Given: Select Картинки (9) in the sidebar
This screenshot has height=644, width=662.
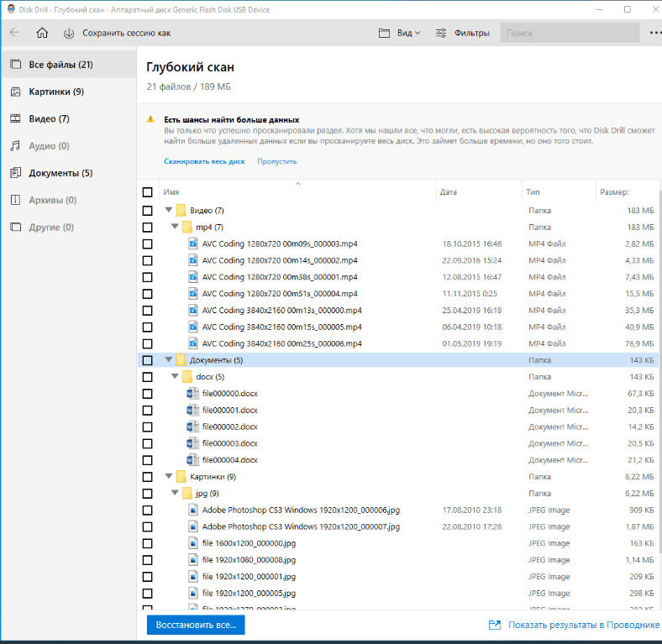Looking at the screenshot, I should pos(55,92).
